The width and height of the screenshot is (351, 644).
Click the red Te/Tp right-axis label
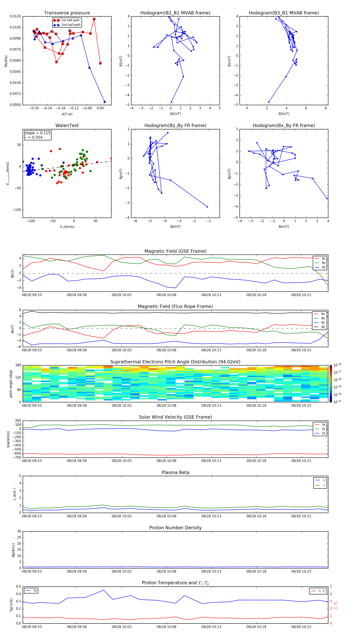click(x=336, y=605)
